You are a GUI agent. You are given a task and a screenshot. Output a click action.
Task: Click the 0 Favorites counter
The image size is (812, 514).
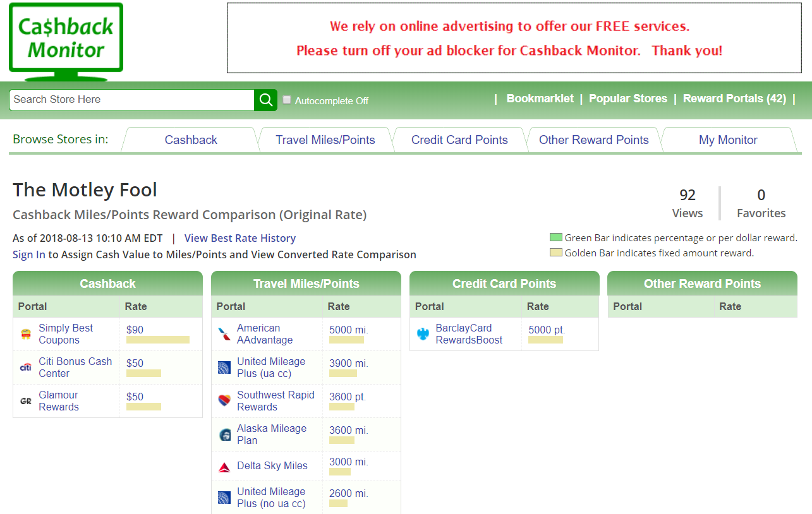(761, 203)
